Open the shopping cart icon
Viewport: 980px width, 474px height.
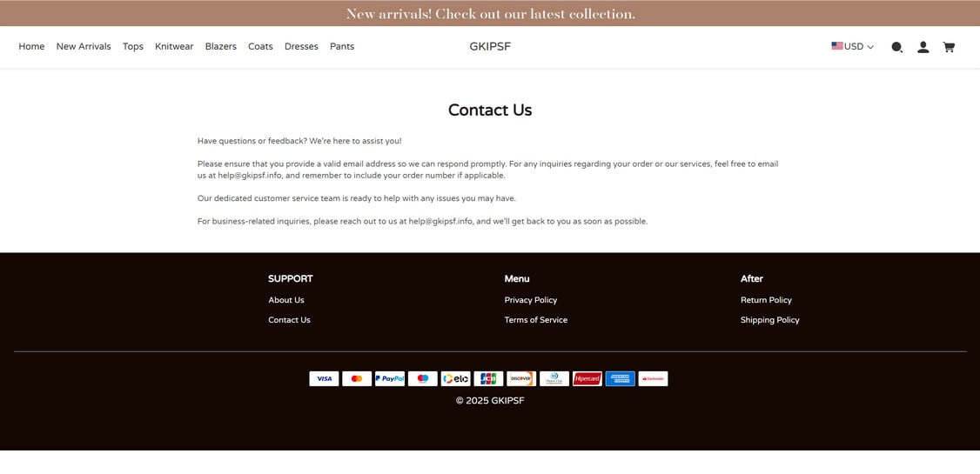949,47
